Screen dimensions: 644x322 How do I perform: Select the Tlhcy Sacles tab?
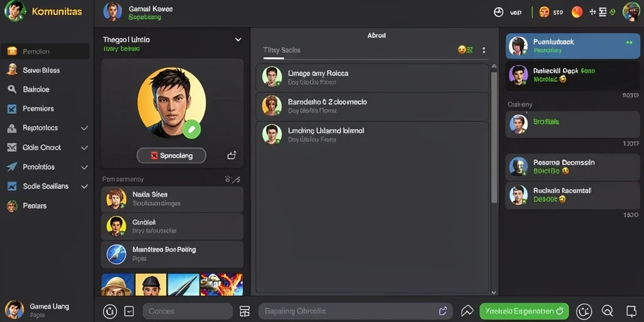(x=282, y=50)
